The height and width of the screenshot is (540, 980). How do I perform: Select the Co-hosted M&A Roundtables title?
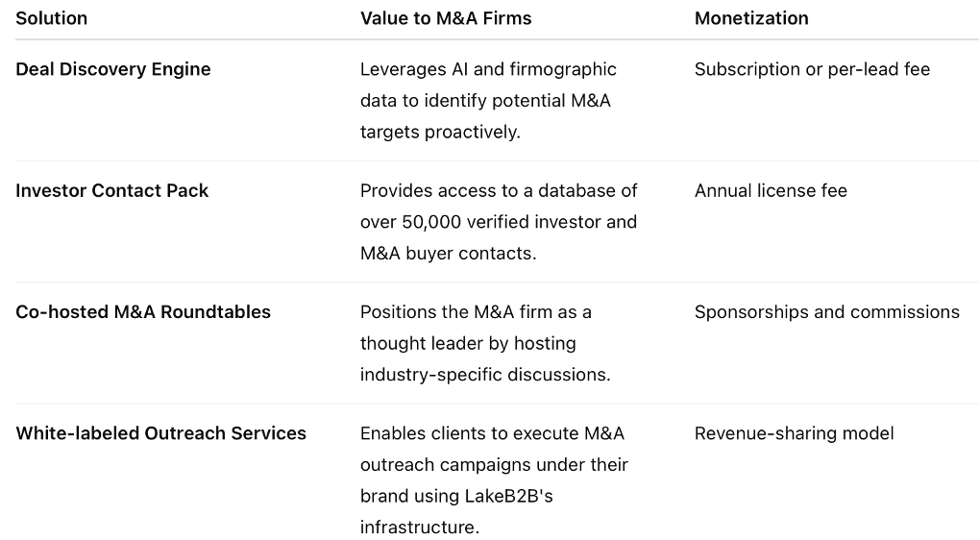(143, 311)
